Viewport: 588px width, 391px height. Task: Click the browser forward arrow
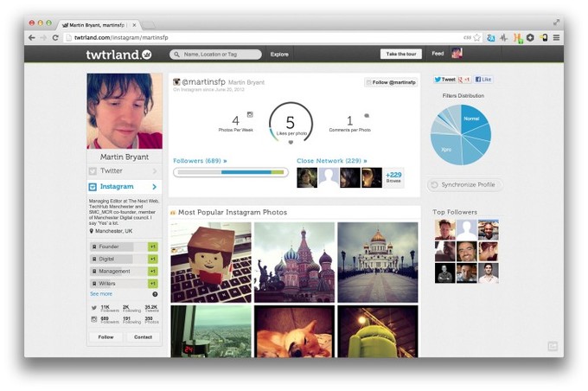[x=43, y=37]
